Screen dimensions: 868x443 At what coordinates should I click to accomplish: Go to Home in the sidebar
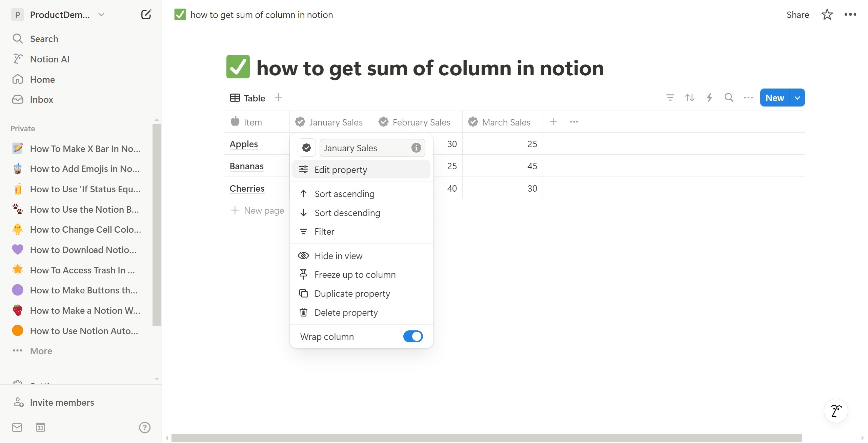(42, 79)
